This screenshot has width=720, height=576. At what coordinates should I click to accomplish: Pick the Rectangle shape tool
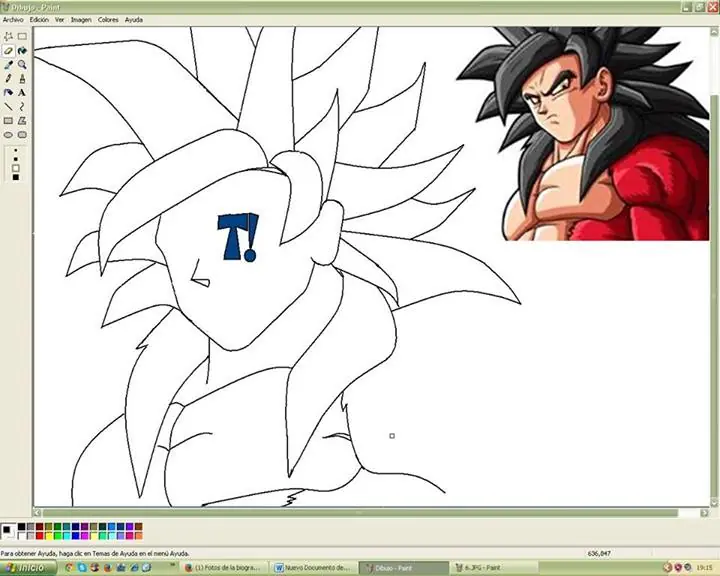8,121
